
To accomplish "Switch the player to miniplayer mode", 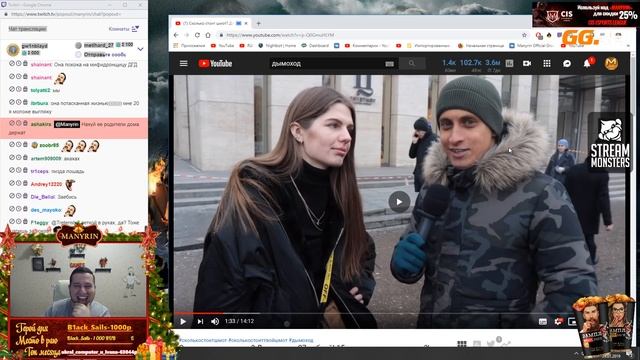I will click(x=572, y=322).
